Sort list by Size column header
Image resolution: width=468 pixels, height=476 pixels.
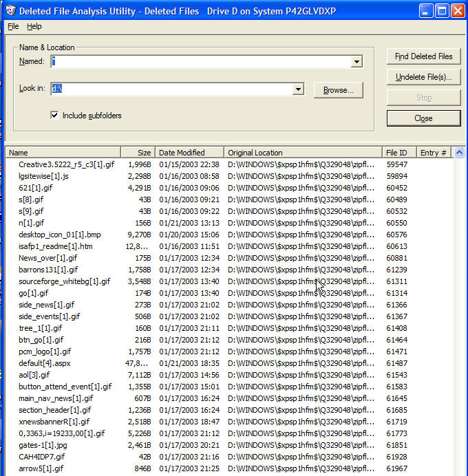coord(138,153)
